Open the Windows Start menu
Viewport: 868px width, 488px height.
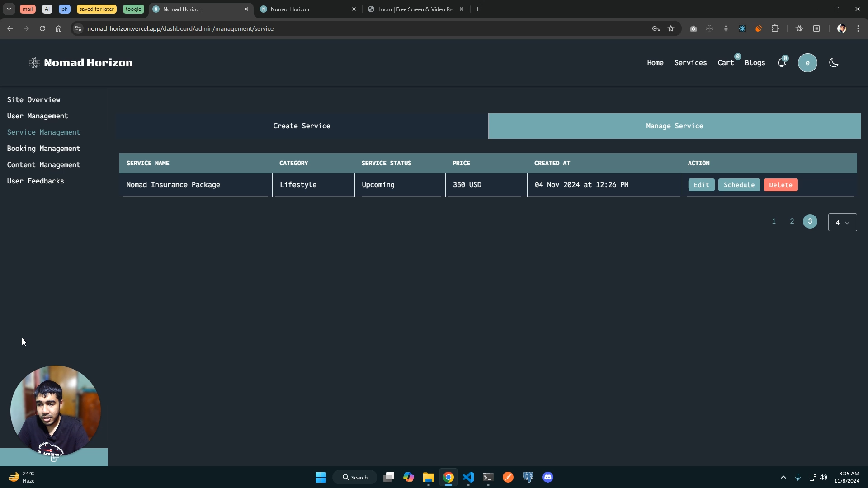coord(321,477)
